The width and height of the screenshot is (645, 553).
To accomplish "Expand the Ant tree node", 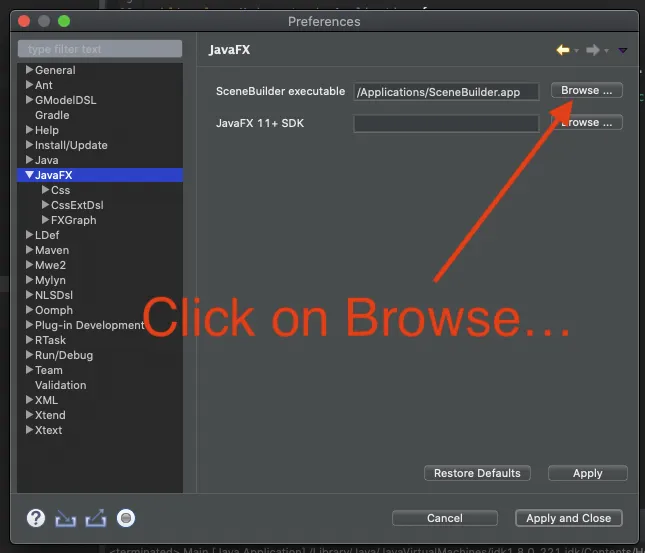I will point(29,85).
